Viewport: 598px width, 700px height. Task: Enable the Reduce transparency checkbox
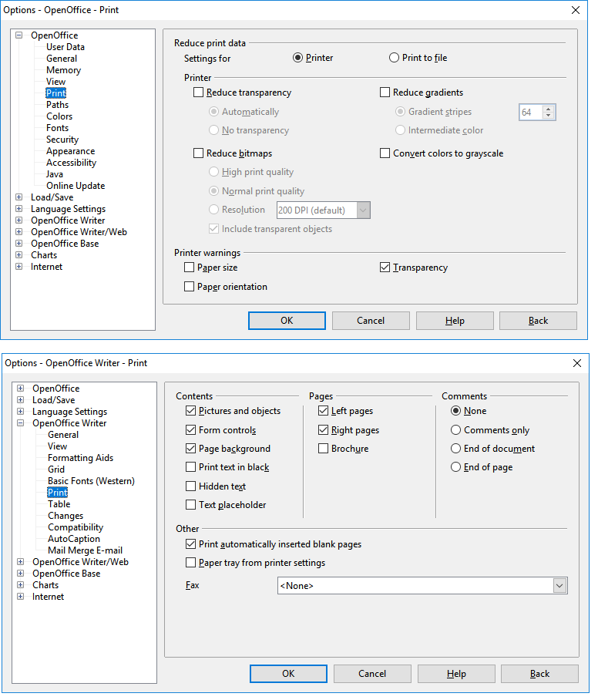[x=199, y=93]
